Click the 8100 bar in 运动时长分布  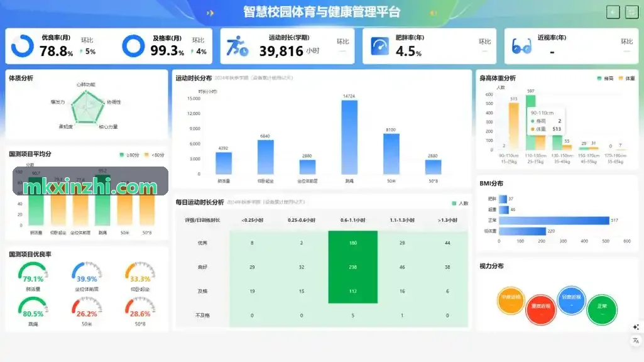tap(391, 154)
